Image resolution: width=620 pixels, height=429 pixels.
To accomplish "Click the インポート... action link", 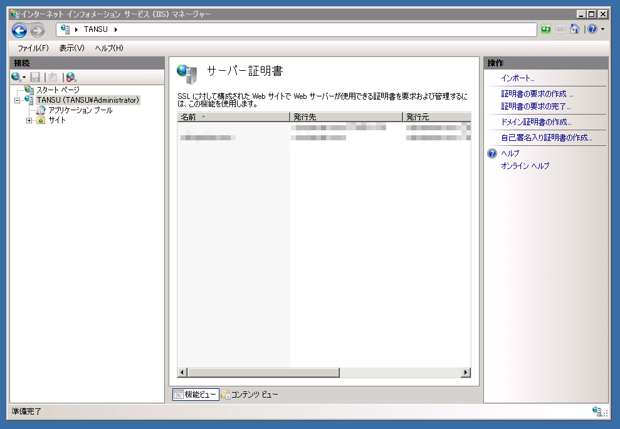I will click(x=518, y=78).
